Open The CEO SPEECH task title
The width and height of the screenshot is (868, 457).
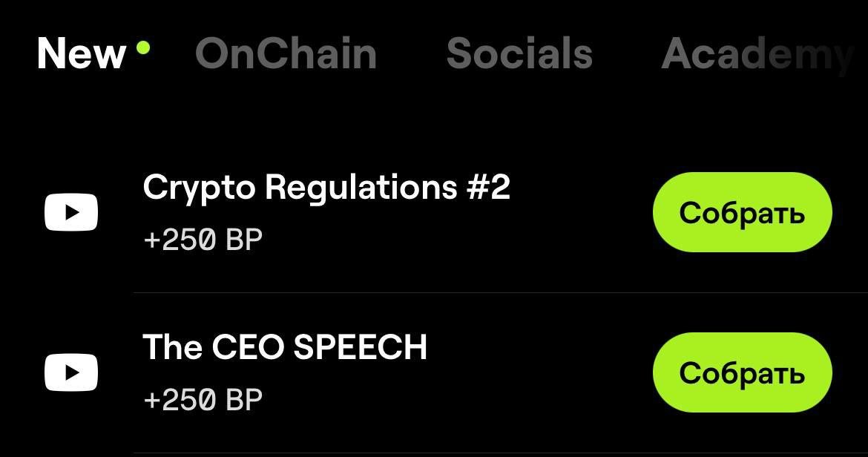285,347
